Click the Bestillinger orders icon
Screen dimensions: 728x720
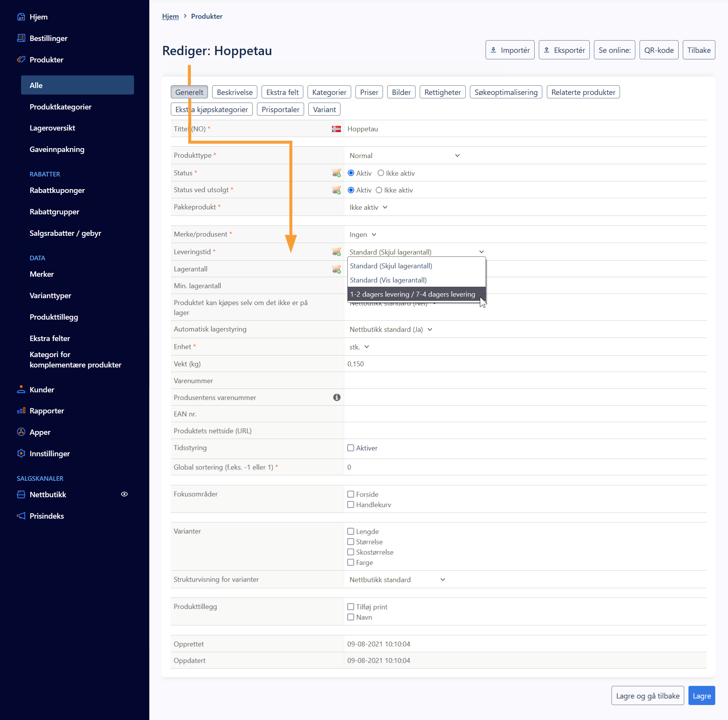21,38
